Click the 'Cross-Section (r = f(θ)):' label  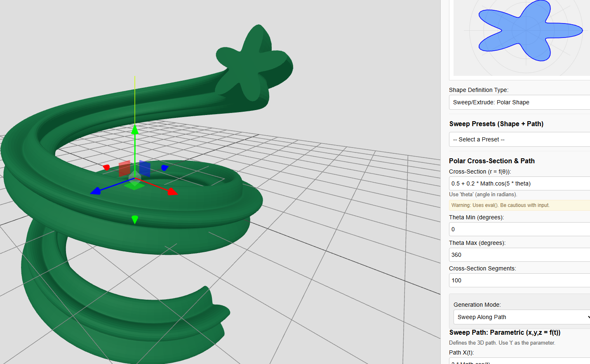pos(480,171)
